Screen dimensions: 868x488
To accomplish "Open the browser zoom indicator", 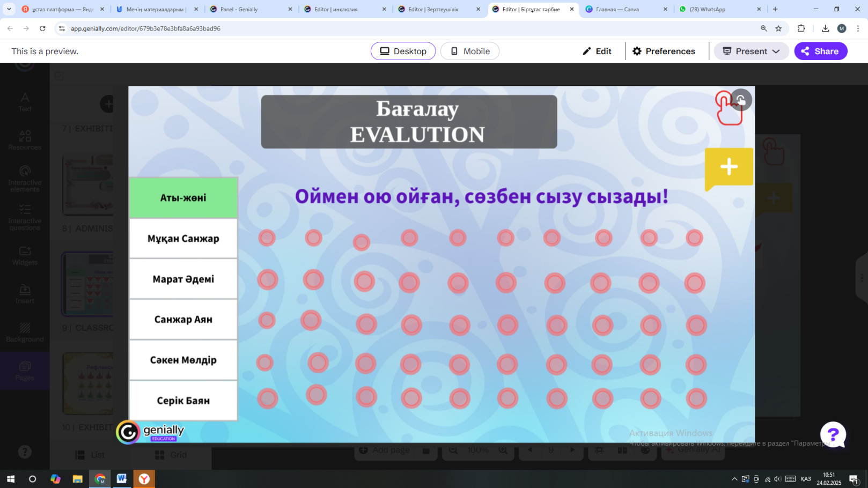I will (763, 28).
